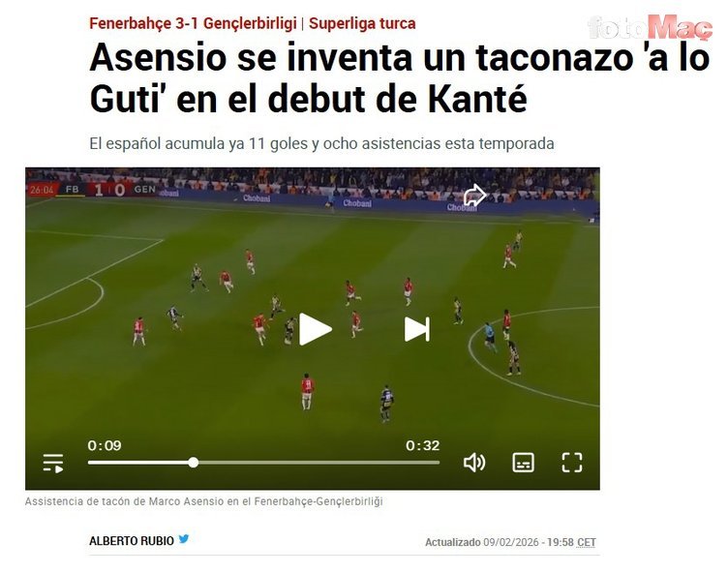Click the share arrow icon on video
This screenshot has height=573, width=728.
click(474, 195)
